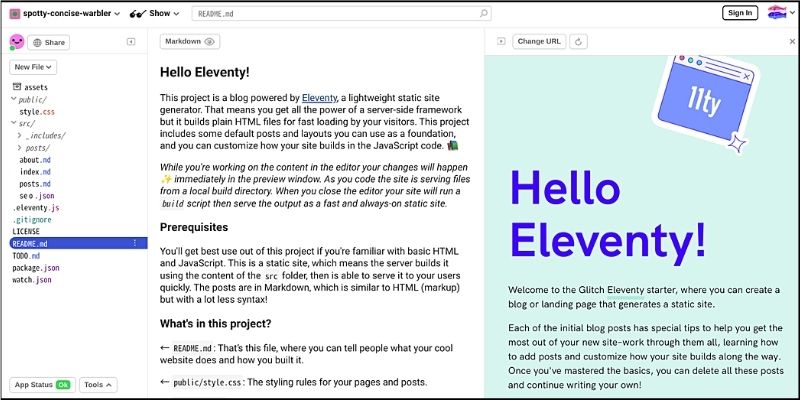
Task: Click App Status Ok button
Action: tap(42, 385)
